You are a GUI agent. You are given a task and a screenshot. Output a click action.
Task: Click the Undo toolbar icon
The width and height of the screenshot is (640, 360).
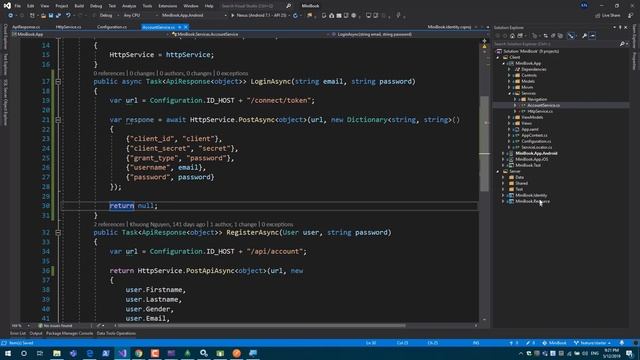[x=68, y=16]
